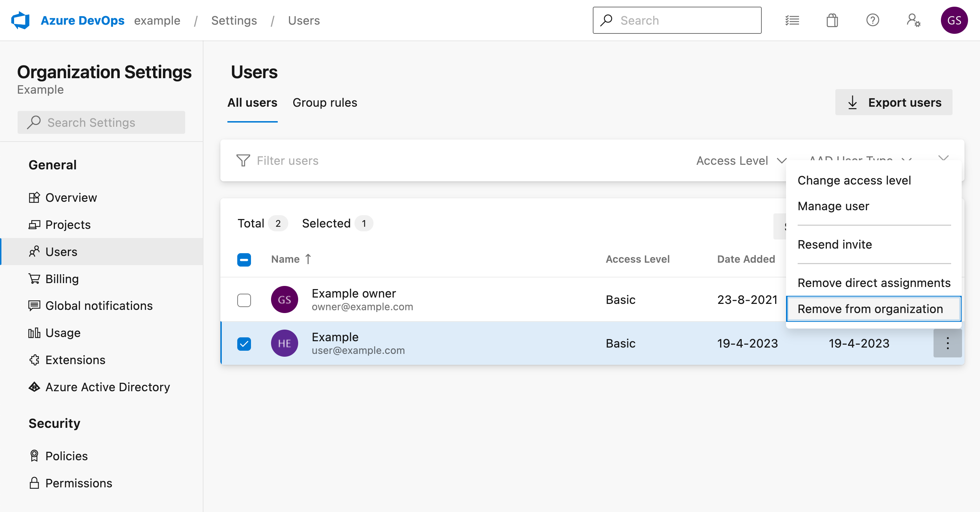
Task: Choose Change access level from menu
Action: [x=873, y=180]
